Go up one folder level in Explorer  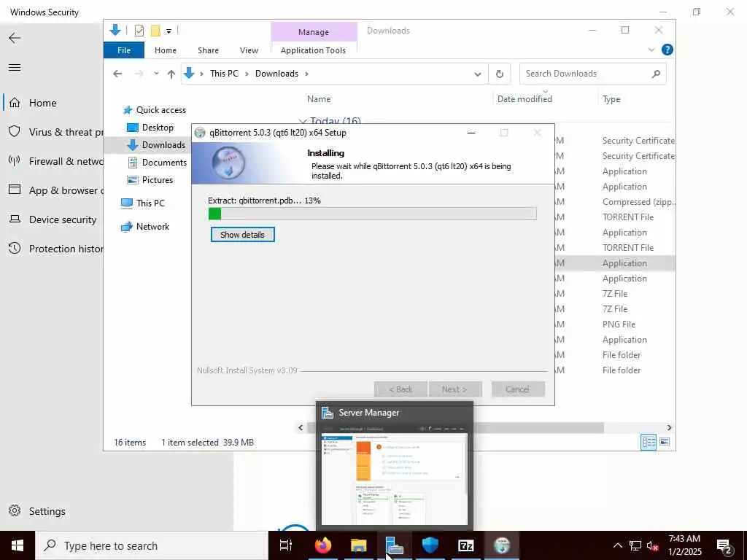[x=171, y=74]
